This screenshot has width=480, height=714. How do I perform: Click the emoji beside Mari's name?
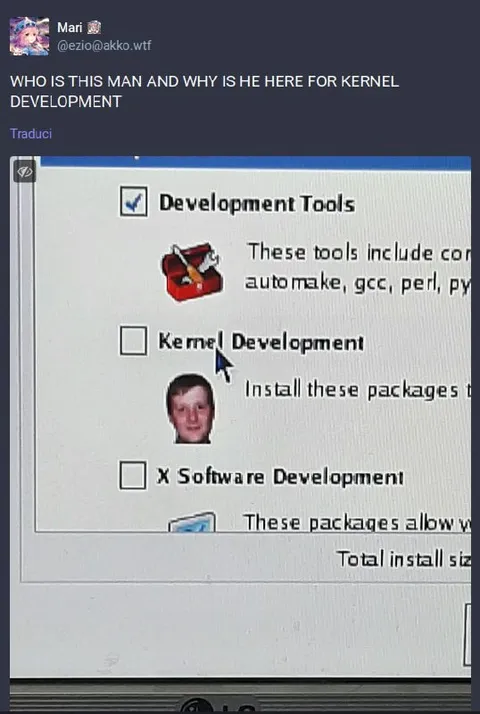tap(93, 28)
